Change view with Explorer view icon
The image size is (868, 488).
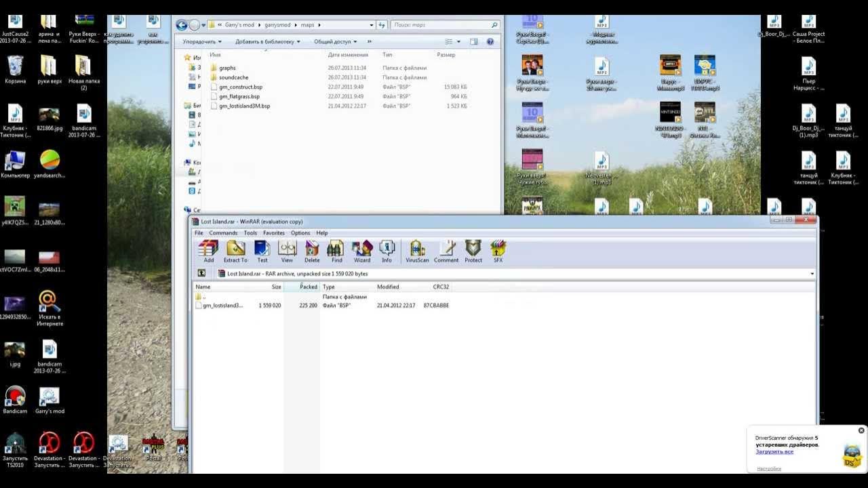449,41
